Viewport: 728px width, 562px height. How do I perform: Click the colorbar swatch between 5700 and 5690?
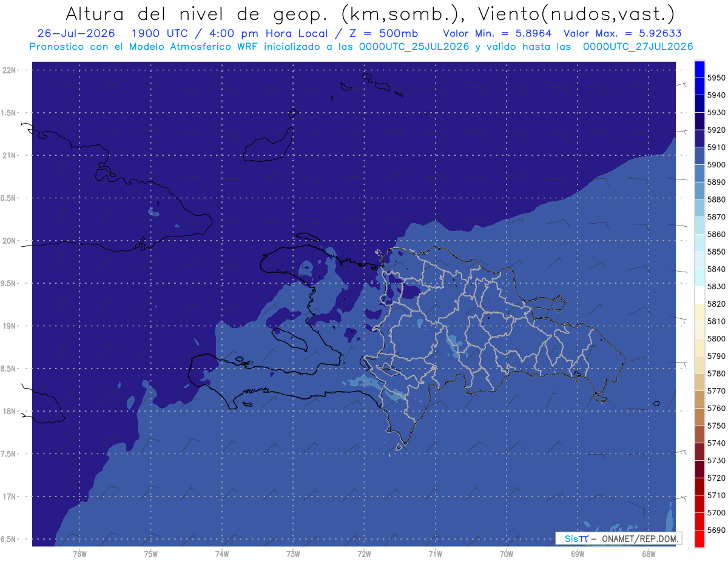pos(699,521)
